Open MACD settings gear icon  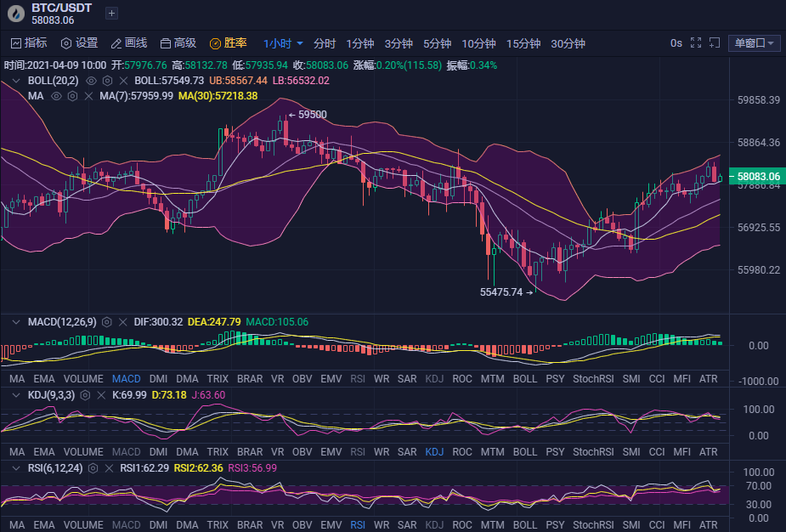coord(107,322)
